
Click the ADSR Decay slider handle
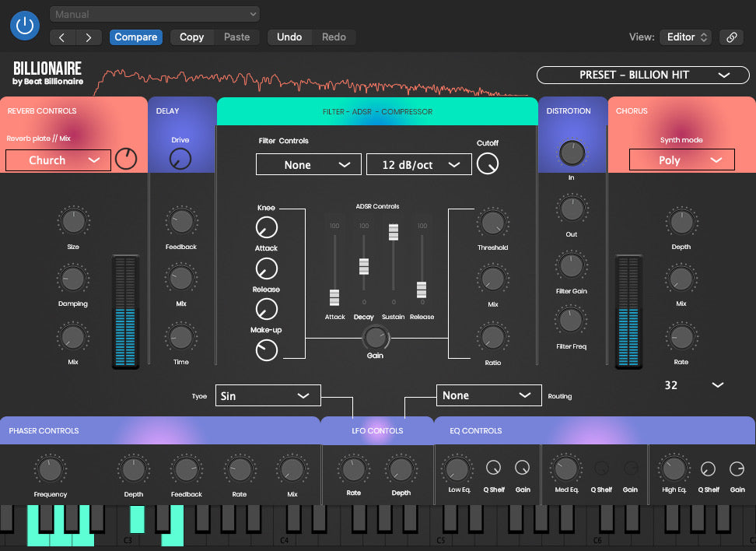[364, 266]
